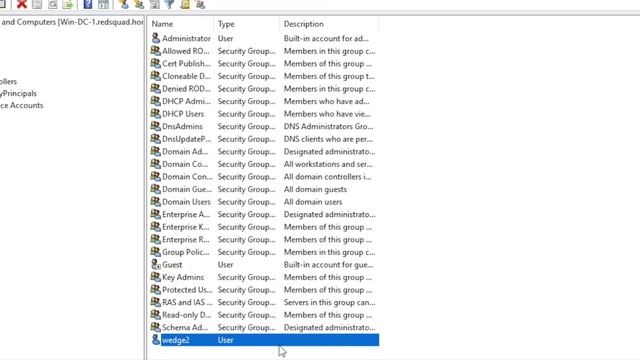640x360 pixels.
Task: Toggle the Show/Hide Action Pane icon
Action: pyautogui.click(x=103, y=4)
